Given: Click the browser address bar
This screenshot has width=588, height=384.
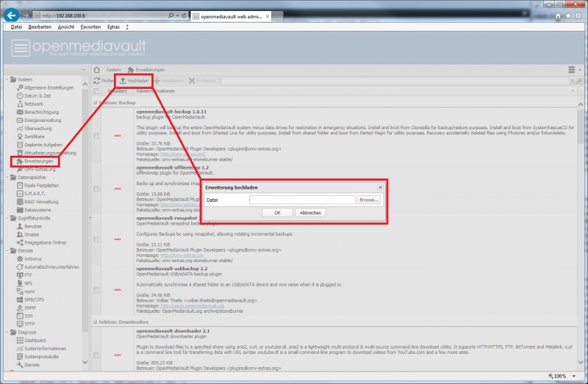Looking at the screenshot, I should tap(101, 15).
